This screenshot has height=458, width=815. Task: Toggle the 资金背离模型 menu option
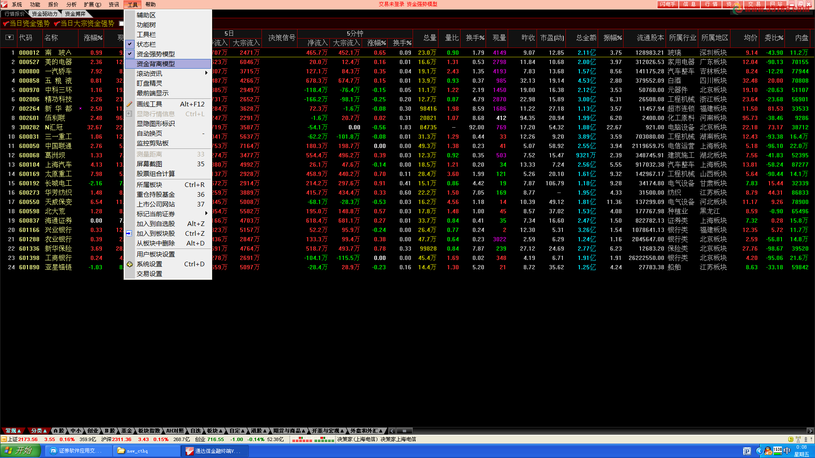(155, 64)
